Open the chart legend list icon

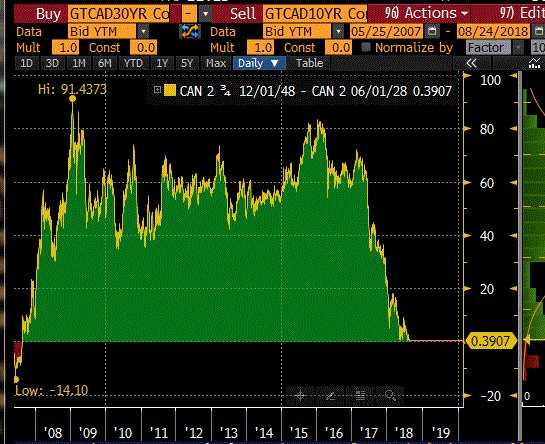(x=360, y=395)
